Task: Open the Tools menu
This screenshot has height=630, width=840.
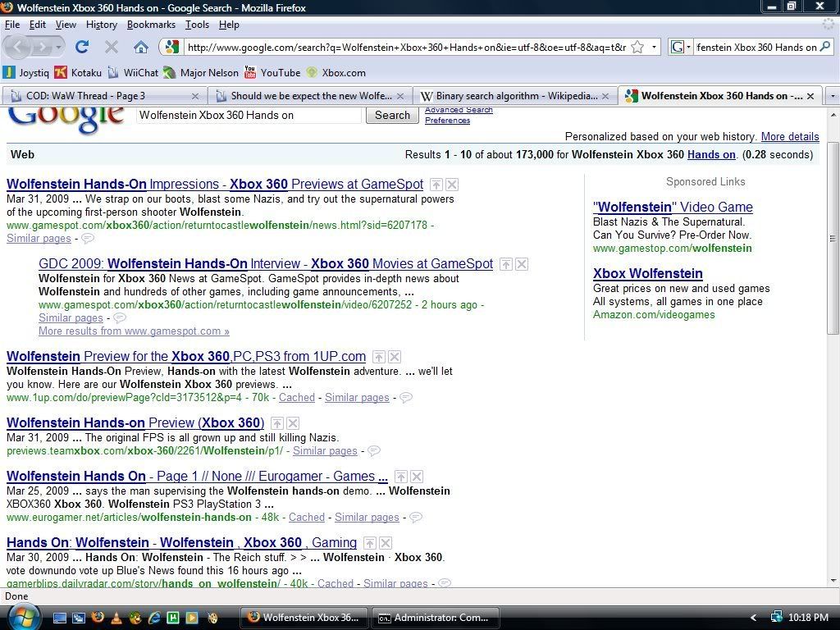Action: (x=197, y=25)
